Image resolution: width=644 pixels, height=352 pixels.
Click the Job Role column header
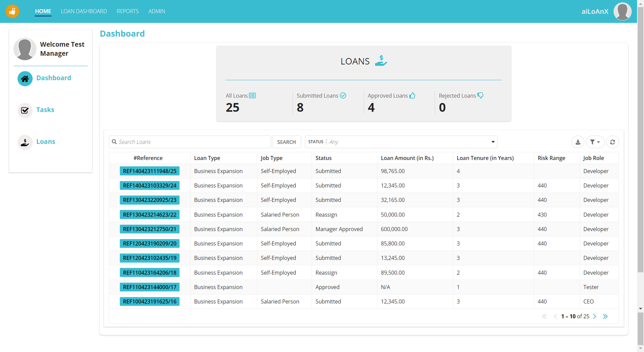(x=594, y=158)
